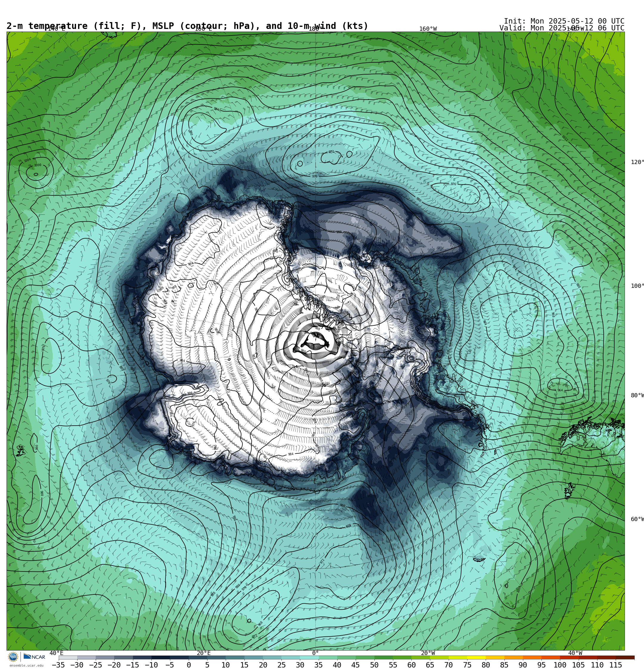Open the ensemble.ucar.edu link text

click(x=26, y=665)
